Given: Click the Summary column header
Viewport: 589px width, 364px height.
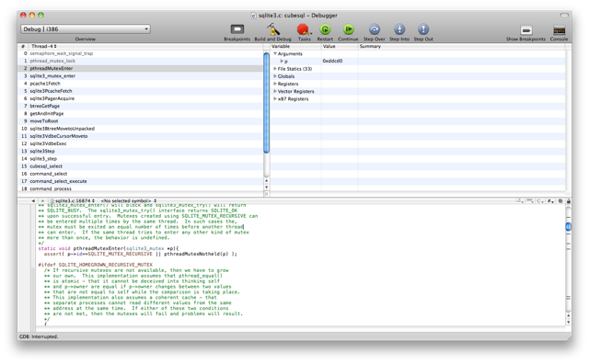Looking at the screenshot, I should coord(462,46).
